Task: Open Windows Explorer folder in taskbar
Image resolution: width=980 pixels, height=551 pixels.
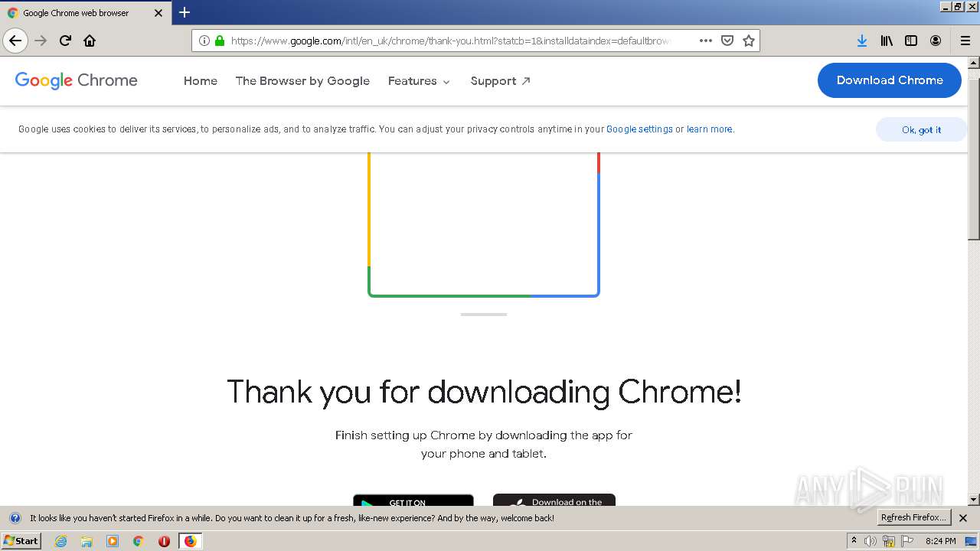Action: click(87, 541)
